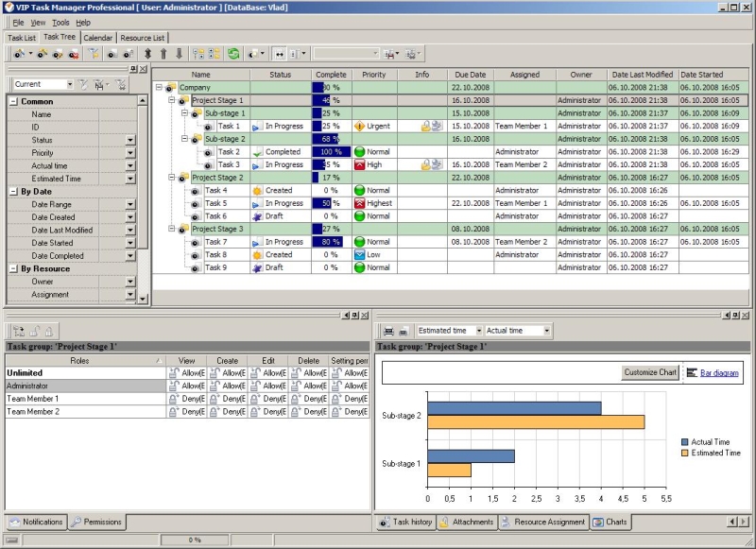Click the Urgent priority icon on Task 1
Screen dimensions: 756x549
coord(359,126)
